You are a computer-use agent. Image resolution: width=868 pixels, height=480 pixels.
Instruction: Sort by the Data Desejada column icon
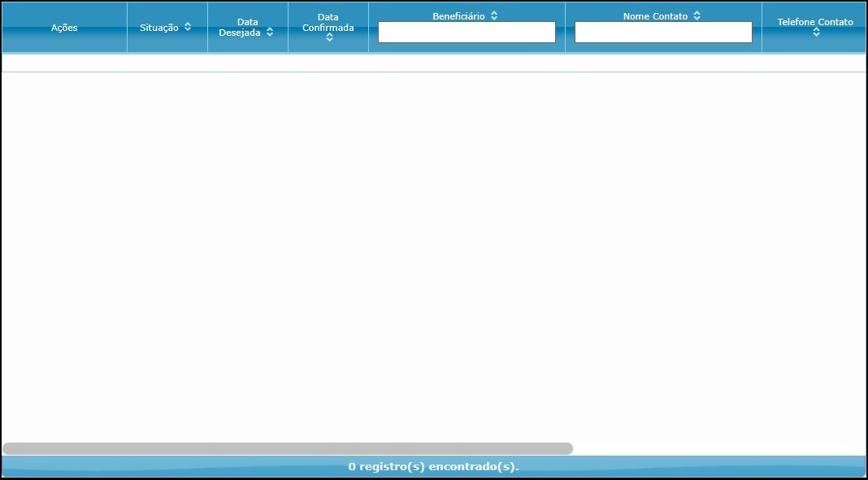(270, 33)
